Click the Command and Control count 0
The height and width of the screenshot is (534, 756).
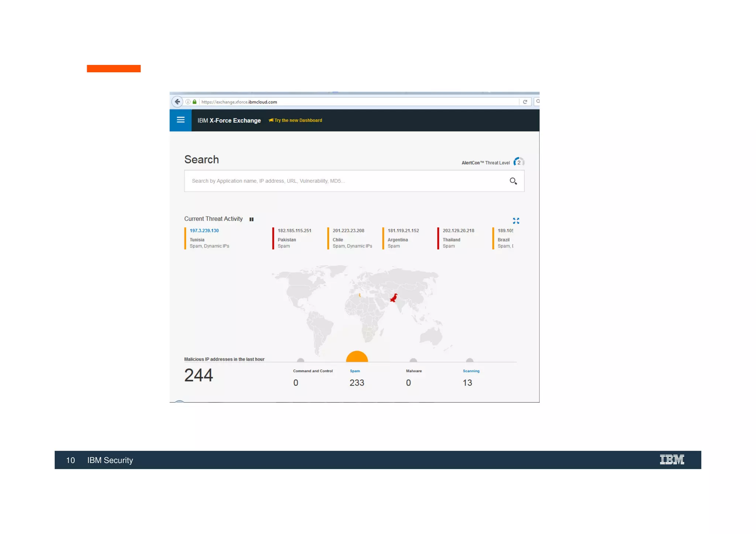click(x=296, y=383)
